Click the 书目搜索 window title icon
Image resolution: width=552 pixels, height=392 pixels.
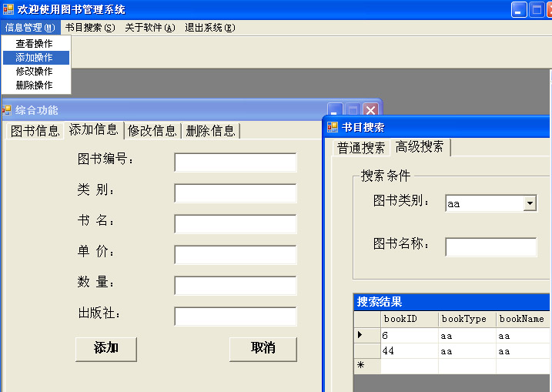pyautogui.click(x=333, y=127)
